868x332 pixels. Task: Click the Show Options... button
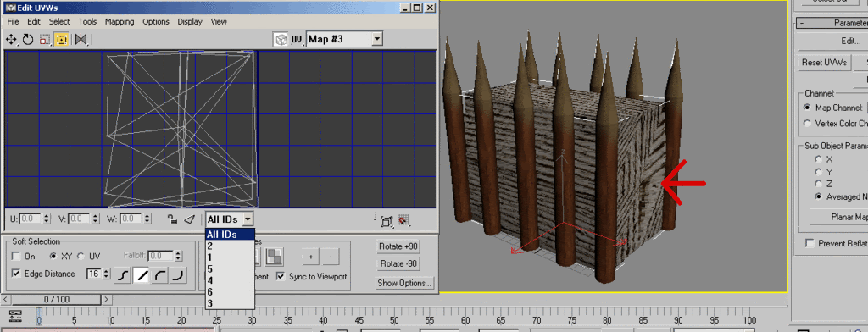click(404, 283)
